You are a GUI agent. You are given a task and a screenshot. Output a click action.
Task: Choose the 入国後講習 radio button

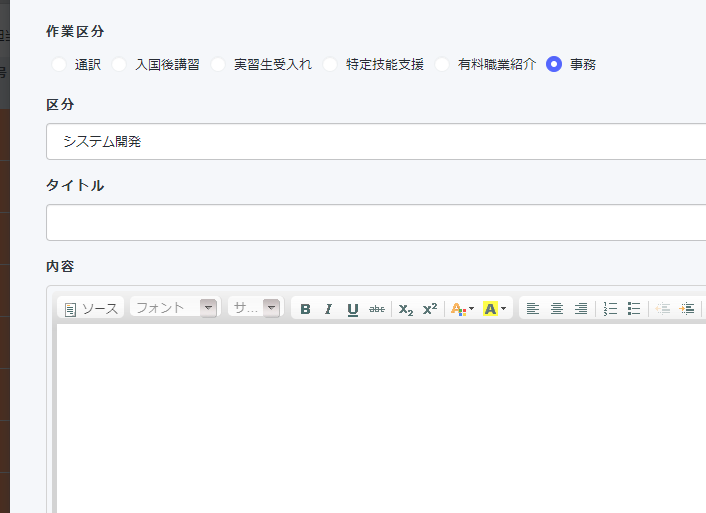click(x=119, y=64)
